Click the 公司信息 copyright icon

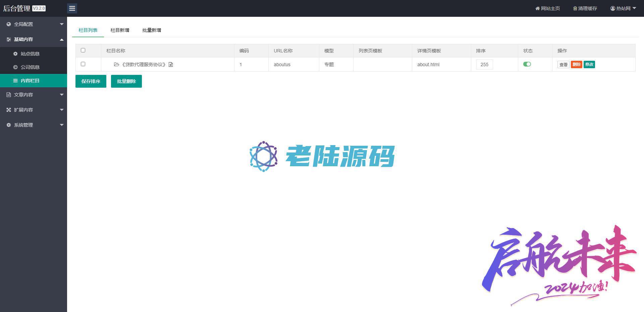pos(15,67)
